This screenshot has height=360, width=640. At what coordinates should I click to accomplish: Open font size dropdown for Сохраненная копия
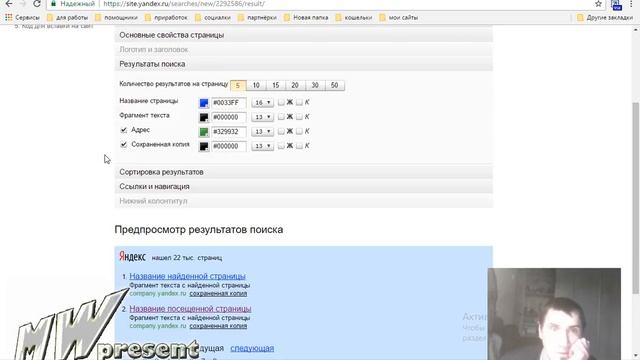pos(262,146)
